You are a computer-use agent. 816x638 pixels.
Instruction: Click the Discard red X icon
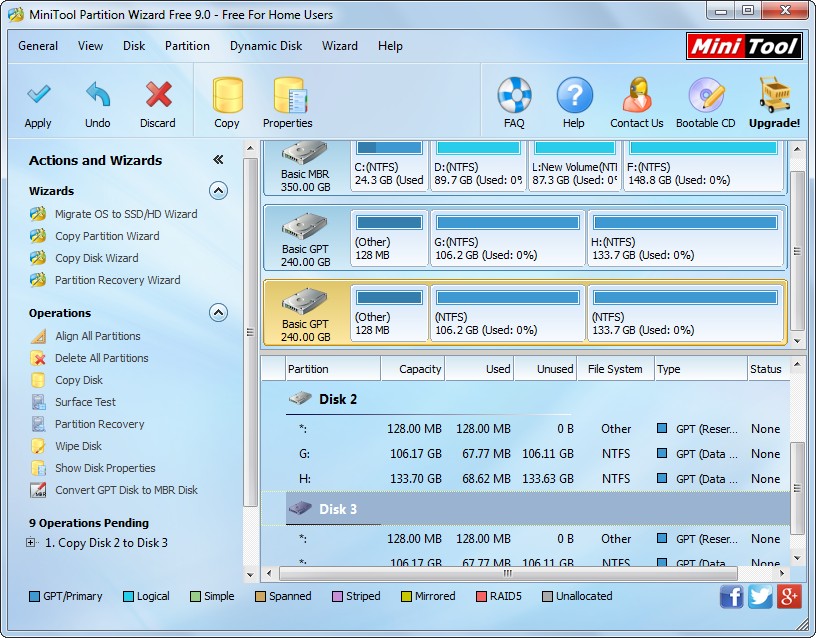point(158,94)
